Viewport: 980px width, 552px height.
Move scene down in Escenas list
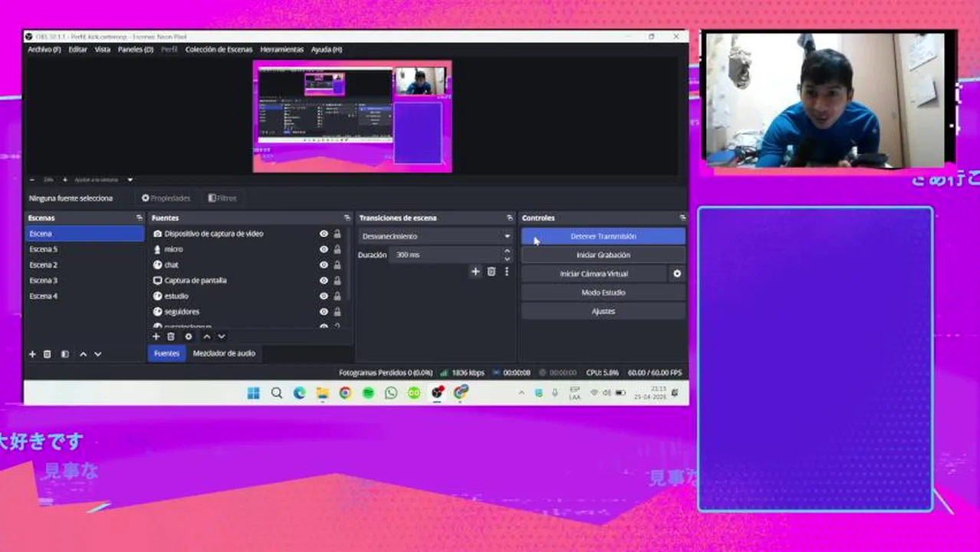tap(97, 354)
